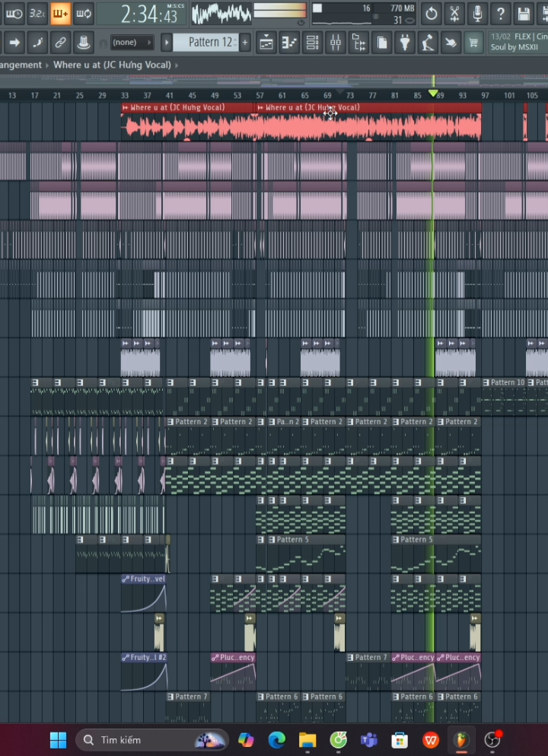Open the (none) snap selector dropdown
The image size is (548, 756).
[132, 43]
